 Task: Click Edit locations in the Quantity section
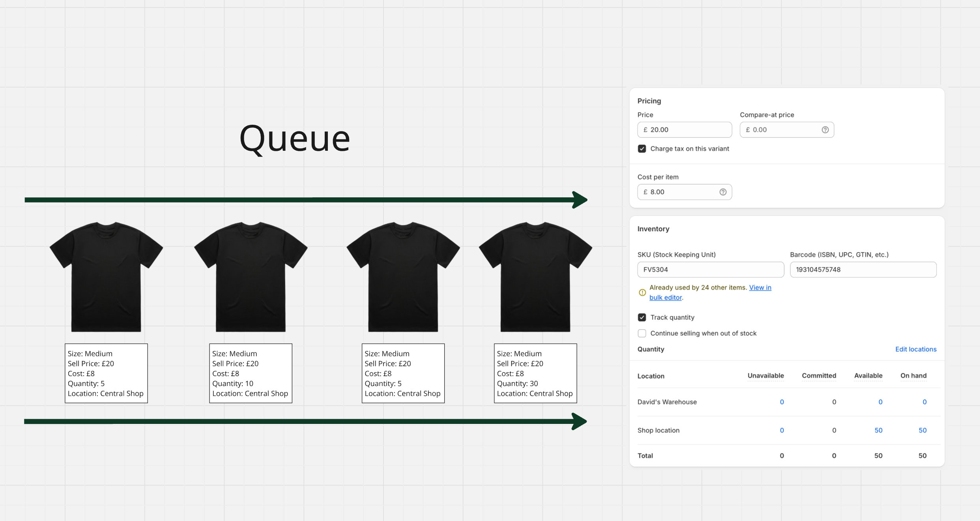click(x=916, y=349)
